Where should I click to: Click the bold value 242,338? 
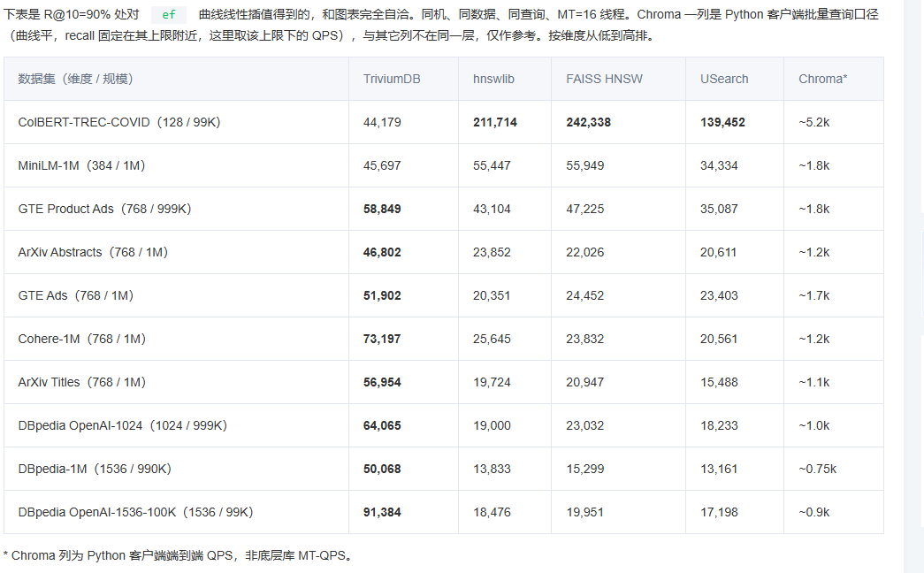click(589, 122)
